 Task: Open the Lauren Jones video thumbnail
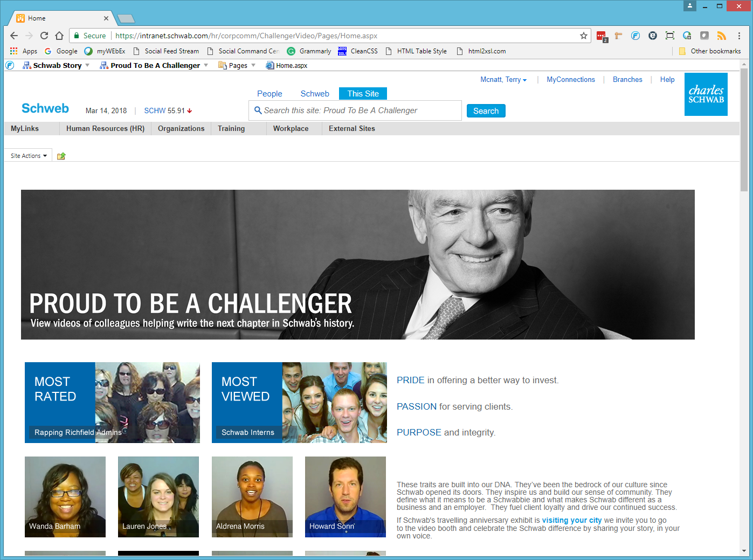tap(158, 497)
